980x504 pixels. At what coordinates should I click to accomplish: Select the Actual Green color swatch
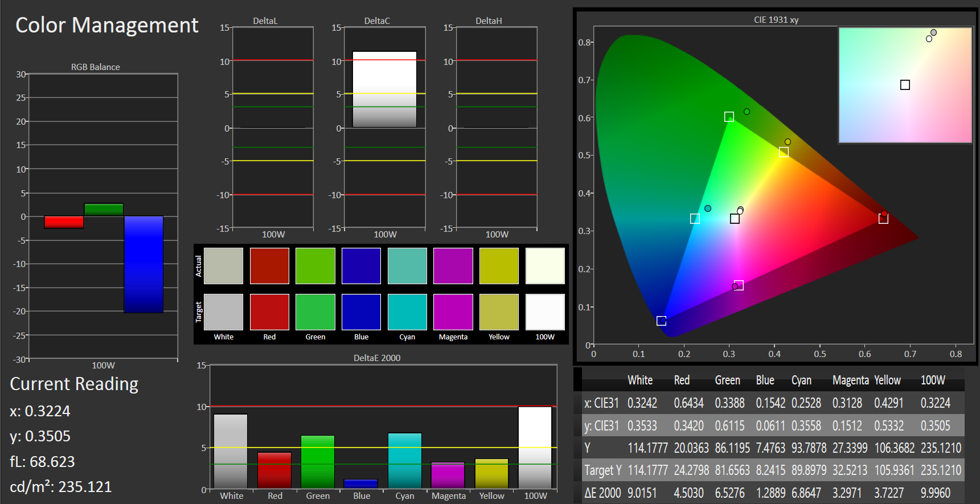[x=315, y=265]
